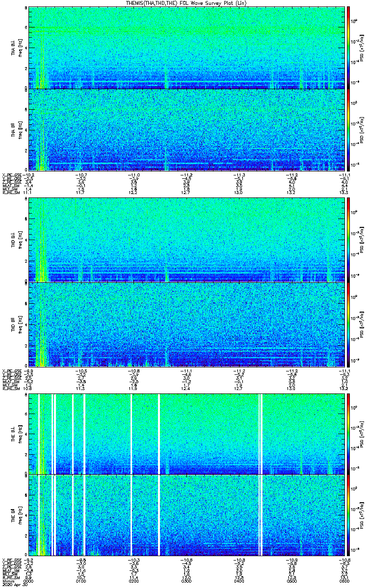Click inside the THA B-parallel spectrogram panel
Viewport: 368px width, 588px height.
186,130
